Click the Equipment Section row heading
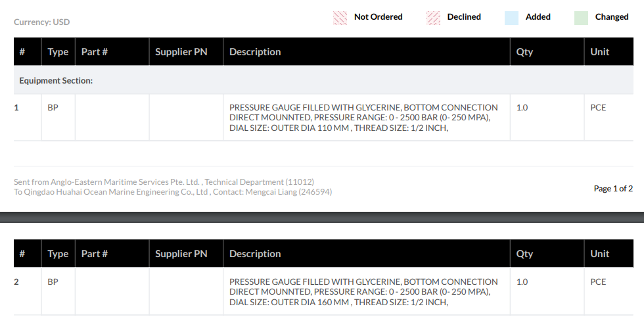This screenshot has width=644, height=319. click(x=56, y=81)
